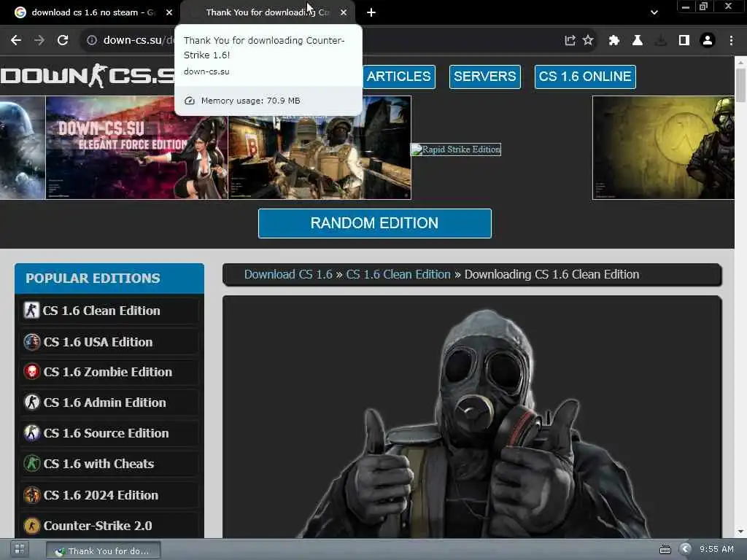
Task: Open CS 1.6 Source Edition
Action: pyautogui.click(x=109, y=433)
